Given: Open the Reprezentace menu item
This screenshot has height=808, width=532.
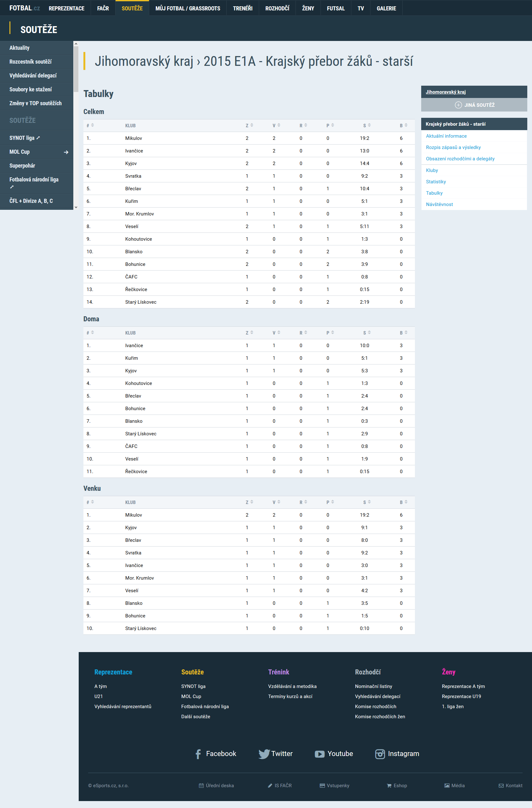Looking at the screenshot, I should 66,8.
